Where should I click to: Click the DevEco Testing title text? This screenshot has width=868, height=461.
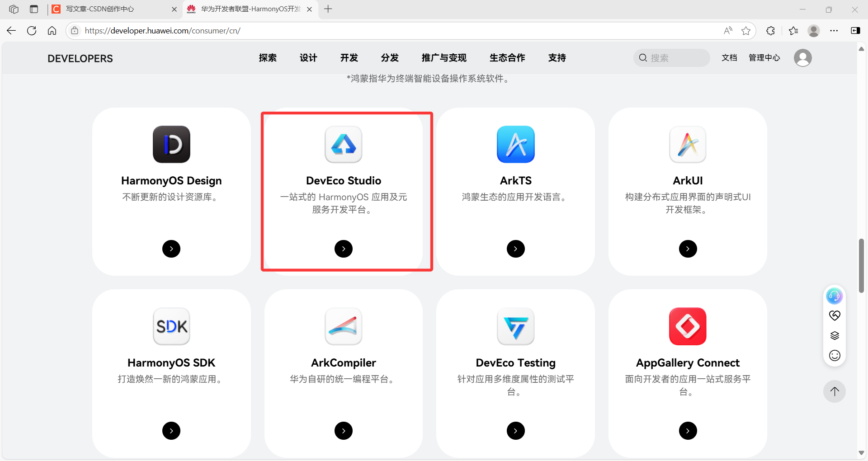click(516, 363)
